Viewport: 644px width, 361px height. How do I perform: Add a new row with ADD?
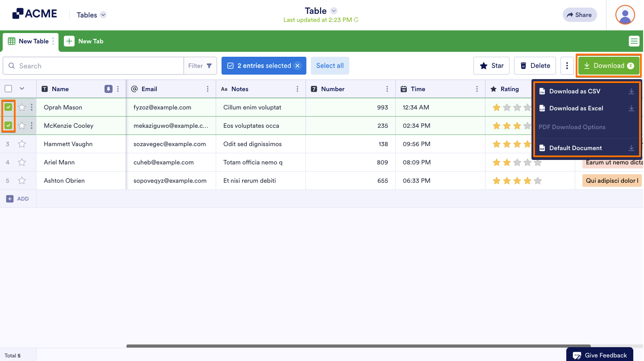pos(18,199)
